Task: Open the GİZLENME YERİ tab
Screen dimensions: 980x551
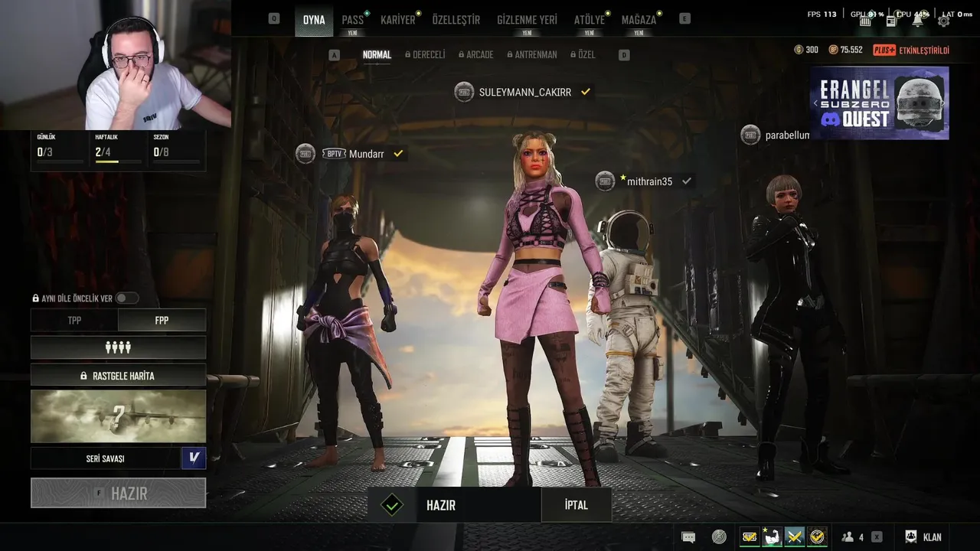Action: coord(527,20)
